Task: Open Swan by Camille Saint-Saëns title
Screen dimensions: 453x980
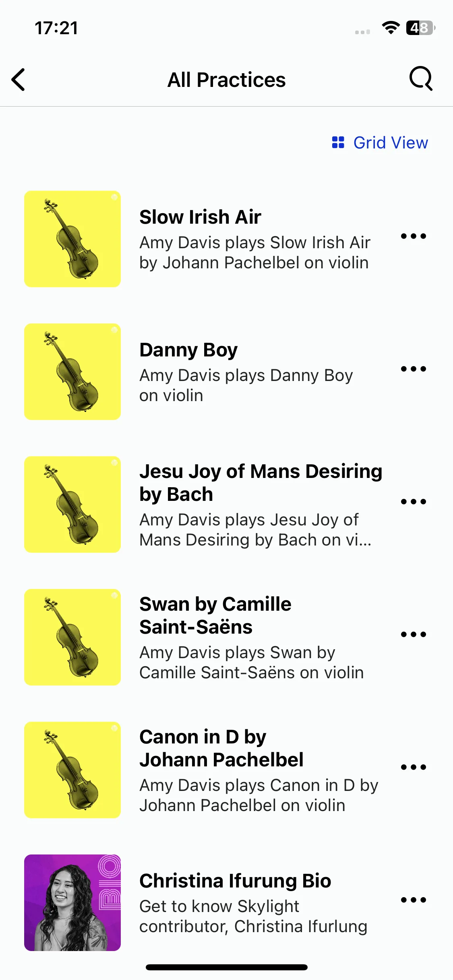Action: point(215,616)
